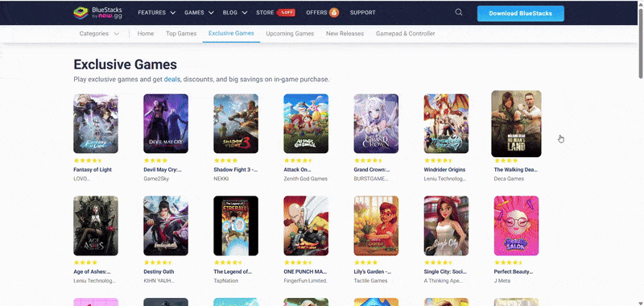The image size is (644, 306).
Task: Open Single City game thumbnail
Action: (x=446, y=226)
